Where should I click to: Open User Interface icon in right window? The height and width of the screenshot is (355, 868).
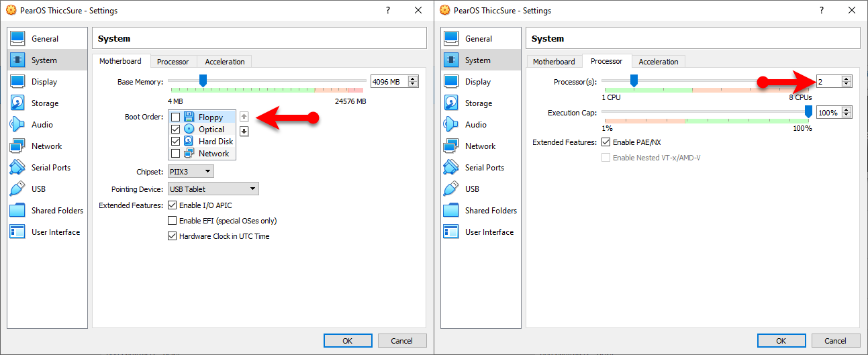click(x=451, y=232)
